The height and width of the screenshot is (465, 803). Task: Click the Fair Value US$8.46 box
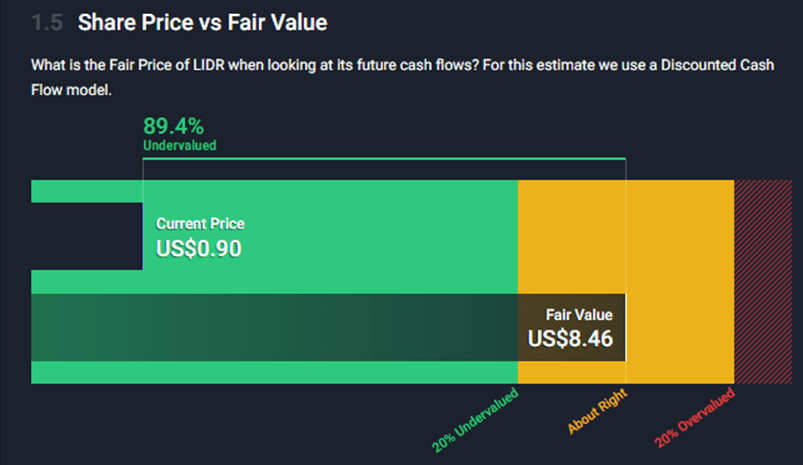(x=570, y=327)
